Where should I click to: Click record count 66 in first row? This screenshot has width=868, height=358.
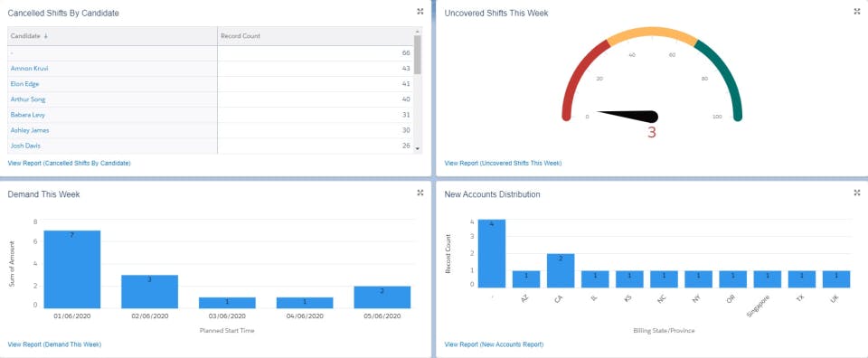pos(406,53)
